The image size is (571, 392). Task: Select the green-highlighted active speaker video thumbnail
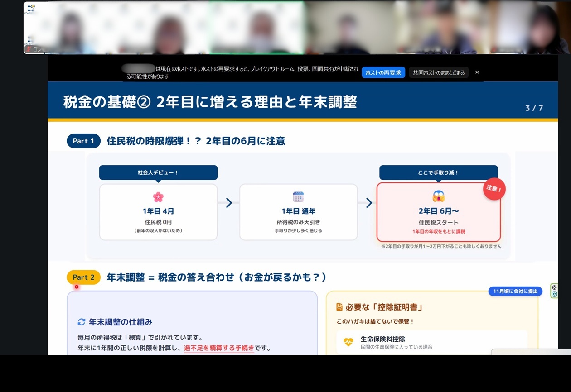pos(257,28)
